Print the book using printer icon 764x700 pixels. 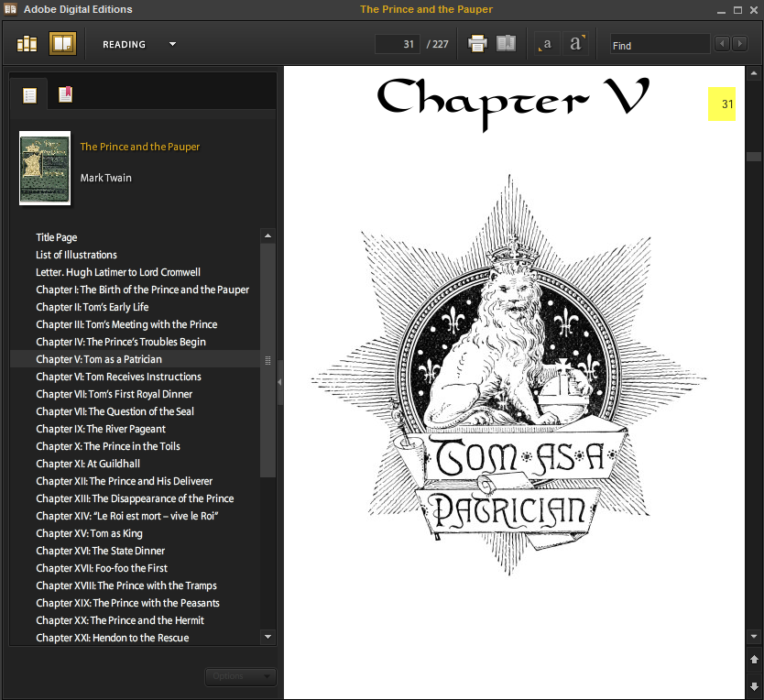pos(477,44)
